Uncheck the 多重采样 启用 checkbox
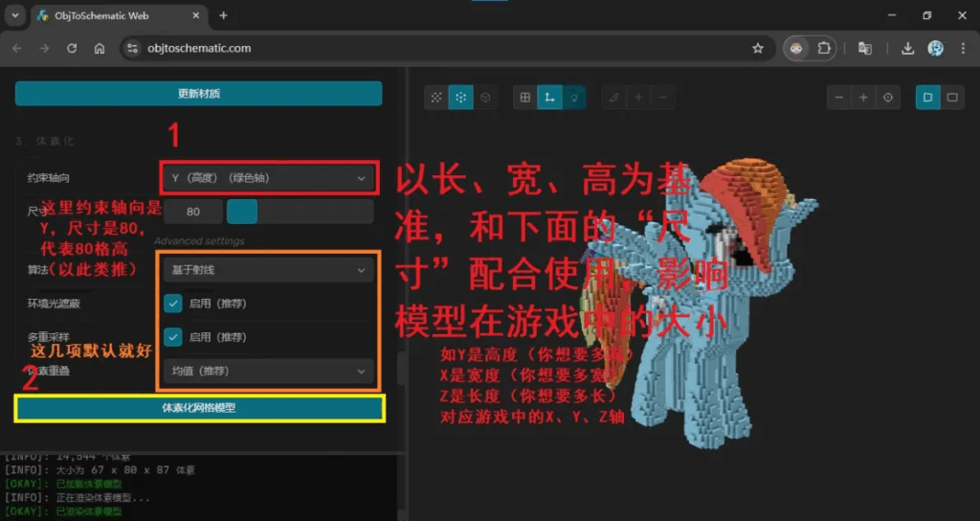 (173, 337)
